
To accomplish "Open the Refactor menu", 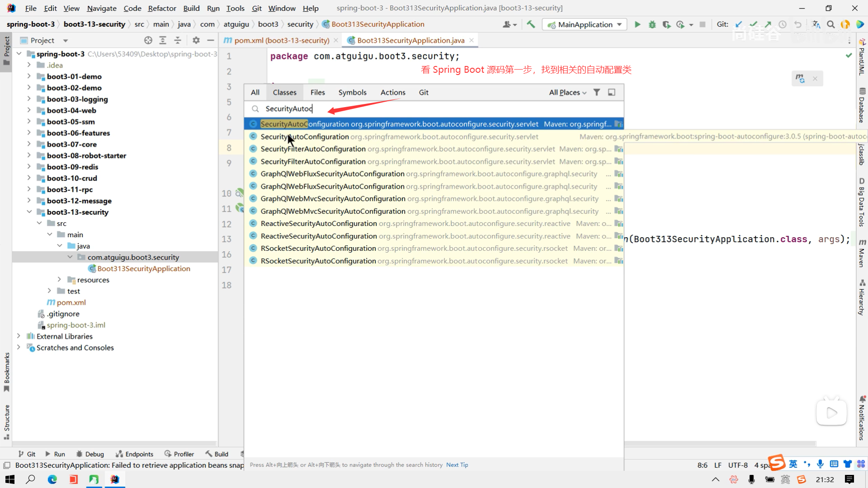I will [162, 8].
